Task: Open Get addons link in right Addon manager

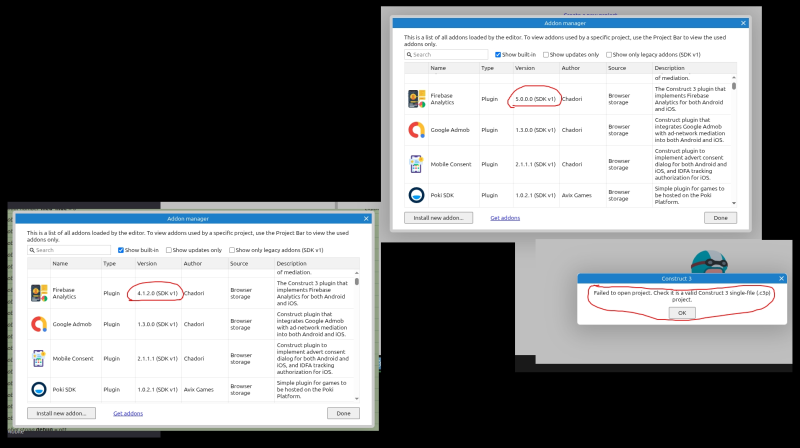Action: tap(505, 218)
